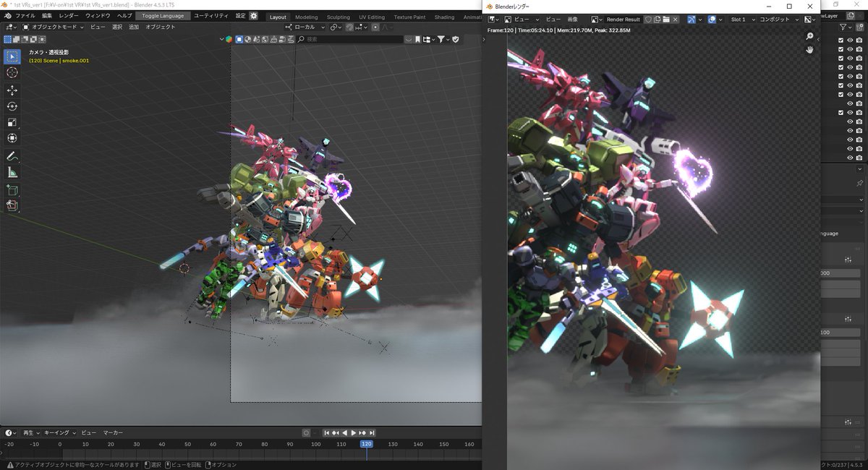Switch to the UV Editing workspace tab

pos(372,17)
